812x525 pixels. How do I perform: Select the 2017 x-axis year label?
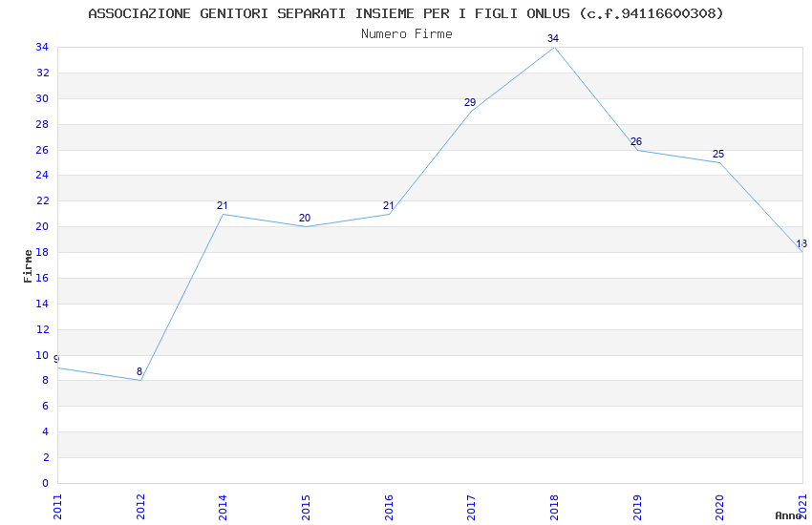pyautogui.click(x=471, y=507)
